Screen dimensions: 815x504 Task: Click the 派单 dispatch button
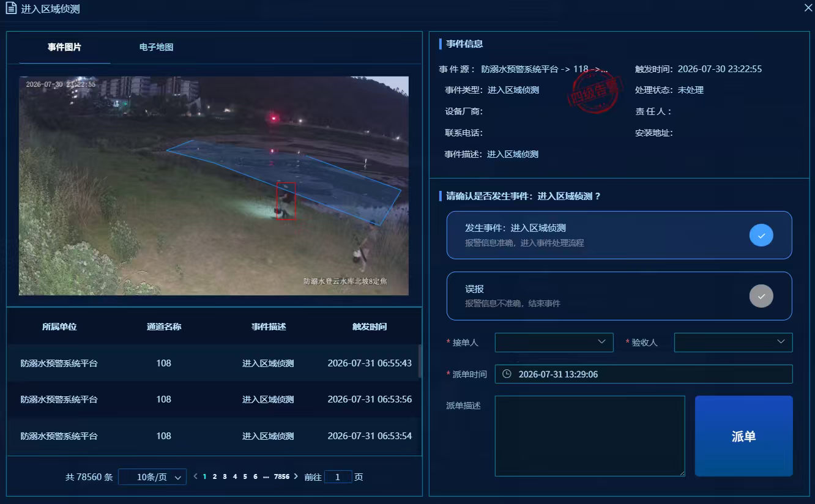pyautogui.click(x=744, y=436)
